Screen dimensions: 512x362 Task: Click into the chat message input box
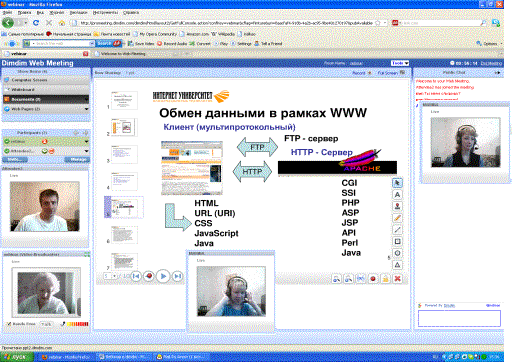click(x=459, y=318)
